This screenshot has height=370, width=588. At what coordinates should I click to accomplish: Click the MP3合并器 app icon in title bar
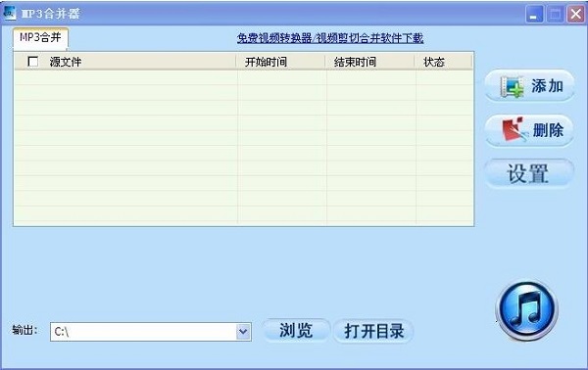pyautogui.click(x=10, y=13)
